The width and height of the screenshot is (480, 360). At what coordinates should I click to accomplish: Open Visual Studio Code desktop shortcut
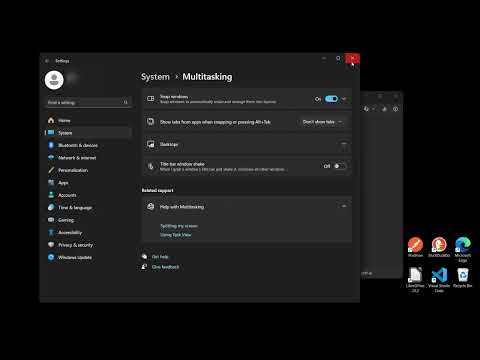[x=439, y=280]
